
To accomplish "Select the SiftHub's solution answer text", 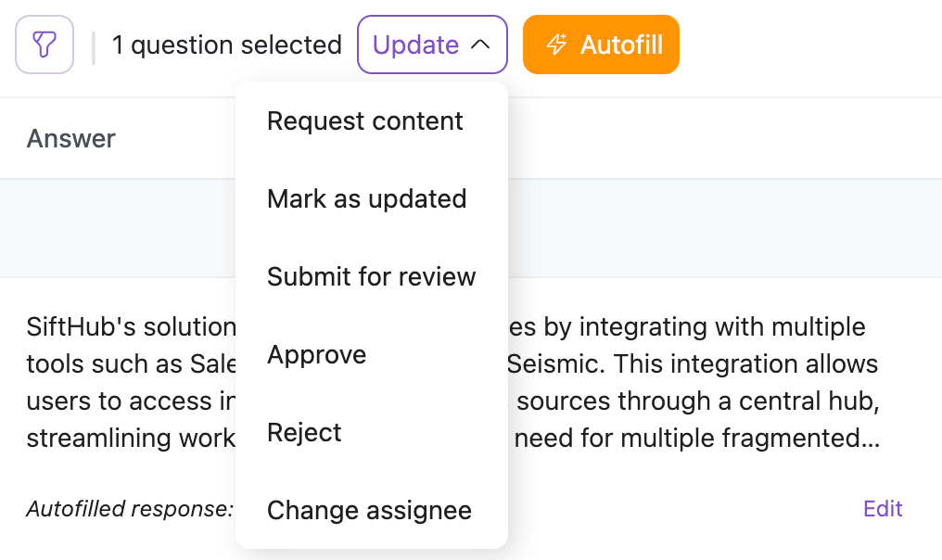I will (x=130, y=327).
